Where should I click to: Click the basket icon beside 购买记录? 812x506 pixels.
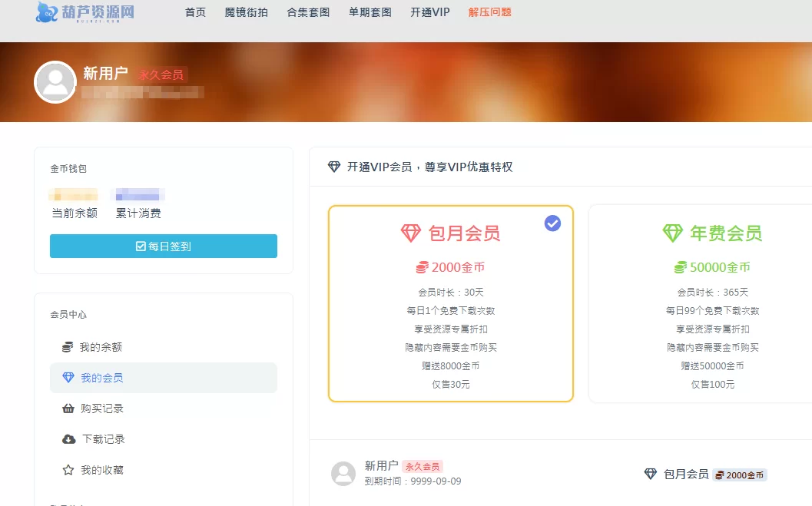coord(68,408)
